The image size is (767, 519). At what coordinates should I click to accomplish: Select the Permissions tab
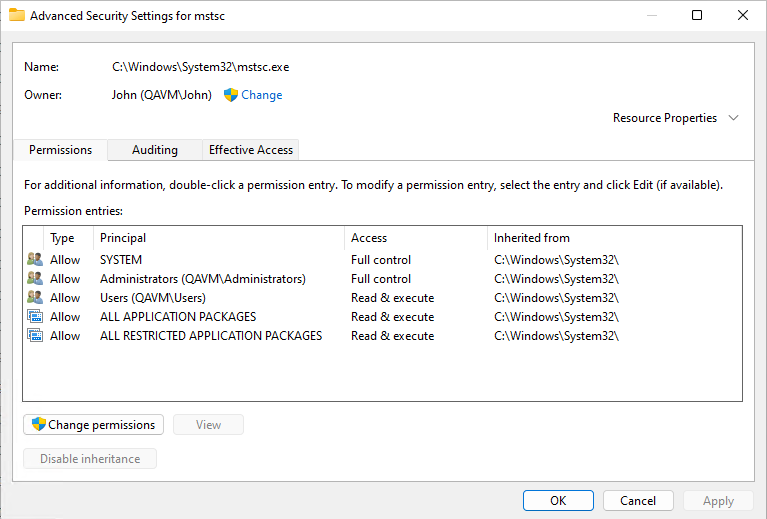pos(61,150)
